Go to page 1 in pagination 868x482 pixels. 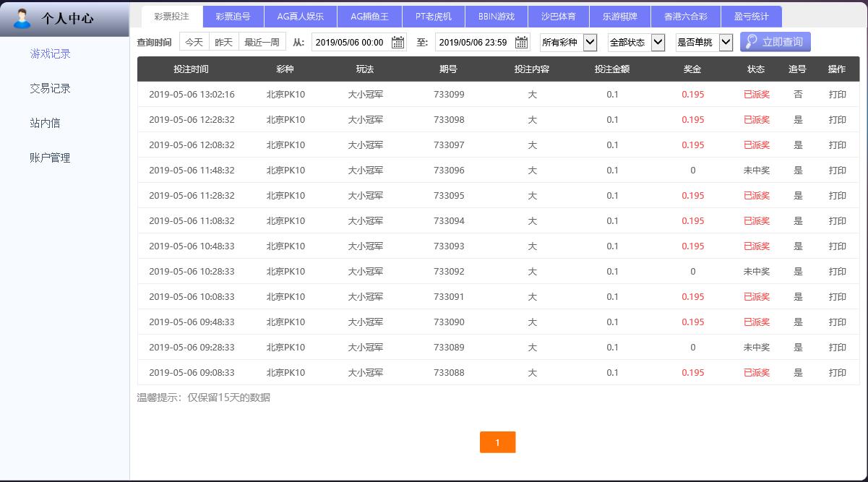pos(497,442)
